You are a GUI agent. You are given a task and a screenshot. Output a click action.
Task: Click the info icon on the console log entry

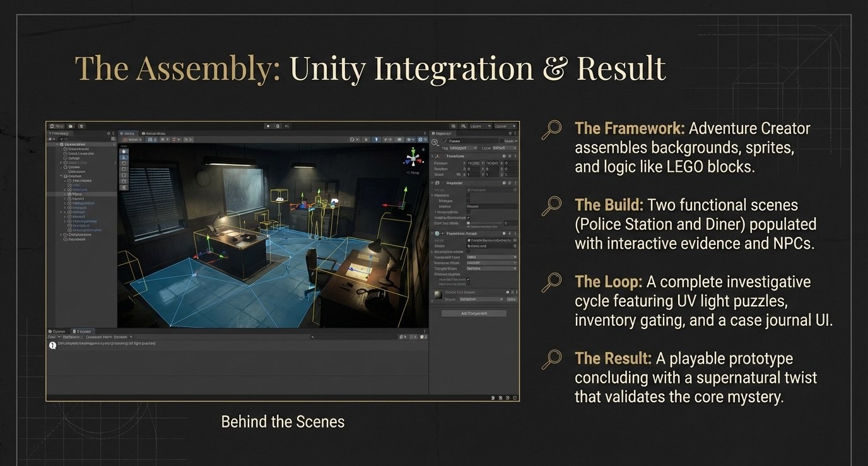coord(53,345)
